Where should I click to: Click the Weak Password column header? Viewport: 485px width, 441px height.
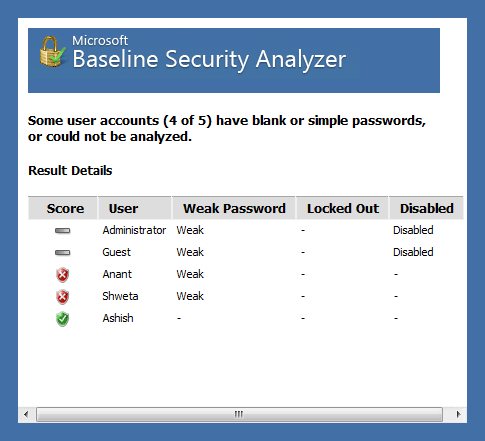(234, 208)
